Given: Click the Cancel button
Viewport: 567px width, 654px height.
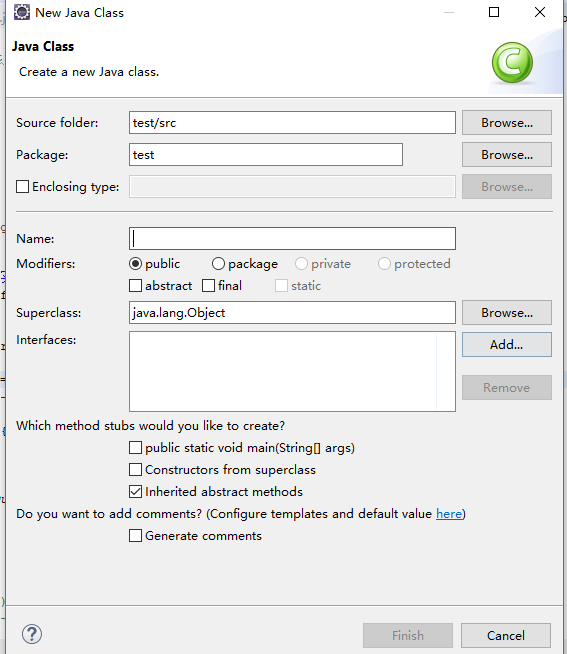Looking at the screenshot, I should pyautogui.click(x=506, y=636).
